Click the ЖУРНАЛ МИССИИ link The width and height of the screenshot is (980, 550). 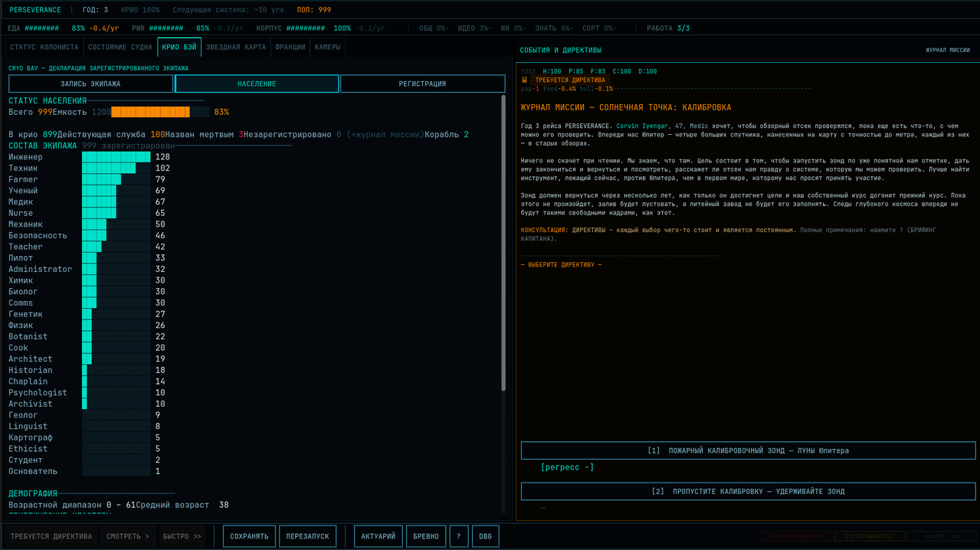tap(948, 50)
